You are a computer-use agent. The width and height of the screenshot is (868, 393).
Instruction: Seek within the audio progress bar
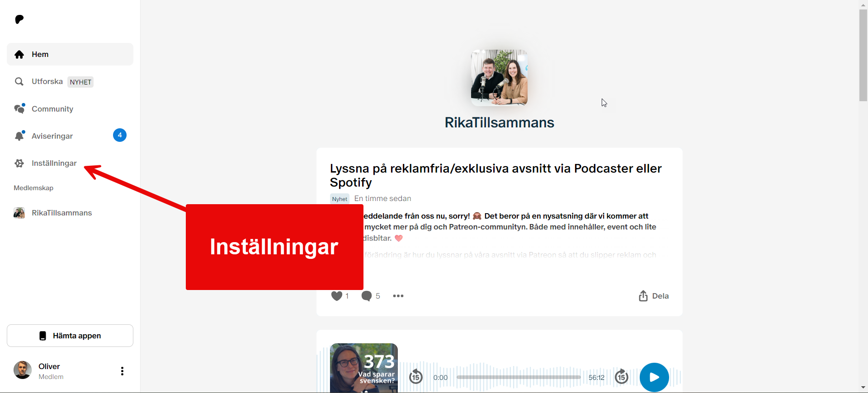[x=518, y=377]
